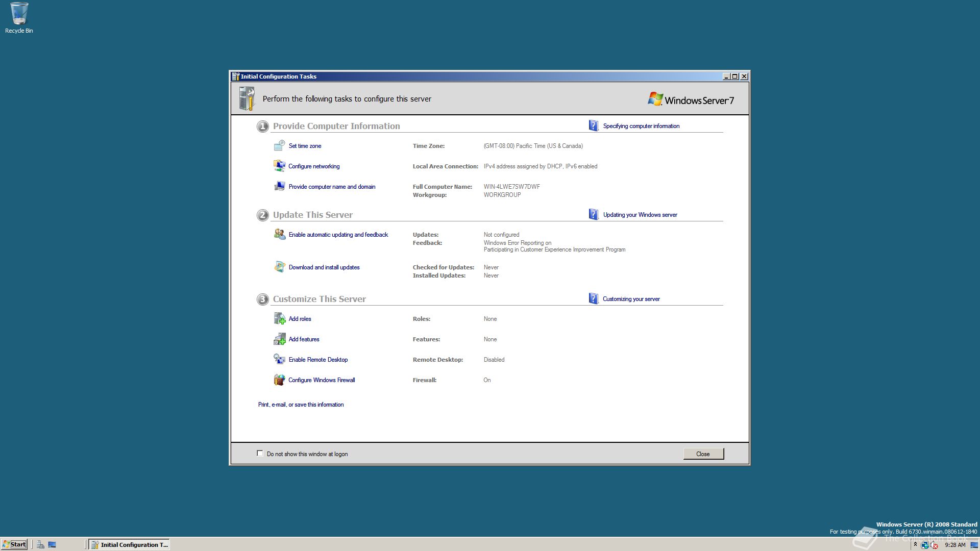Open the Configure networking link
980x551 pixels.
pos(314,166)
